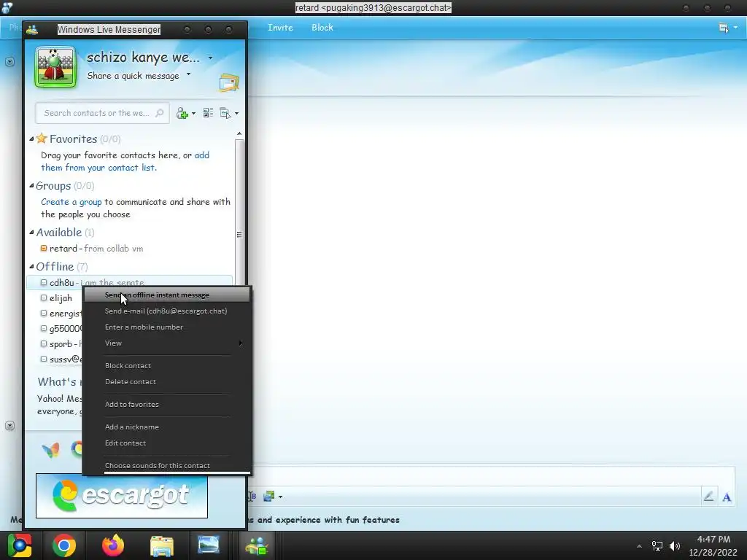This screenshot has height=560, width=747.
Task: Open the add contact dropdown arrow
Action: (193, 113)
